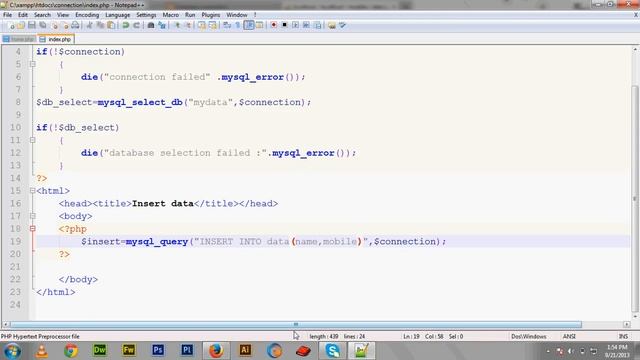
Task: Open the Language menu
Action: tap(118, 15)
